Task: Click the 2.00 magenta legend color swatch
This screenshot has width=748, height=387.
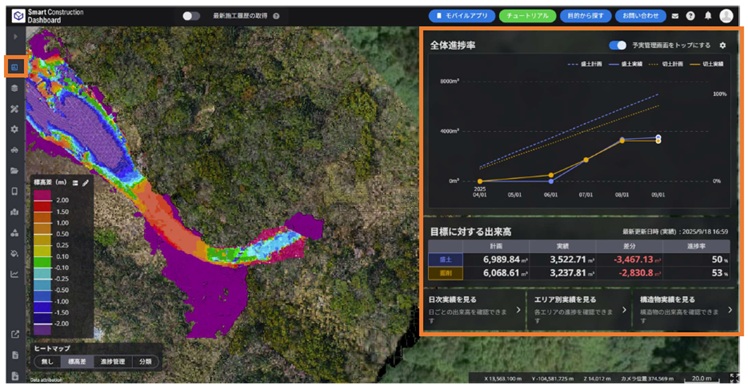Action: (x=42, y=195)
